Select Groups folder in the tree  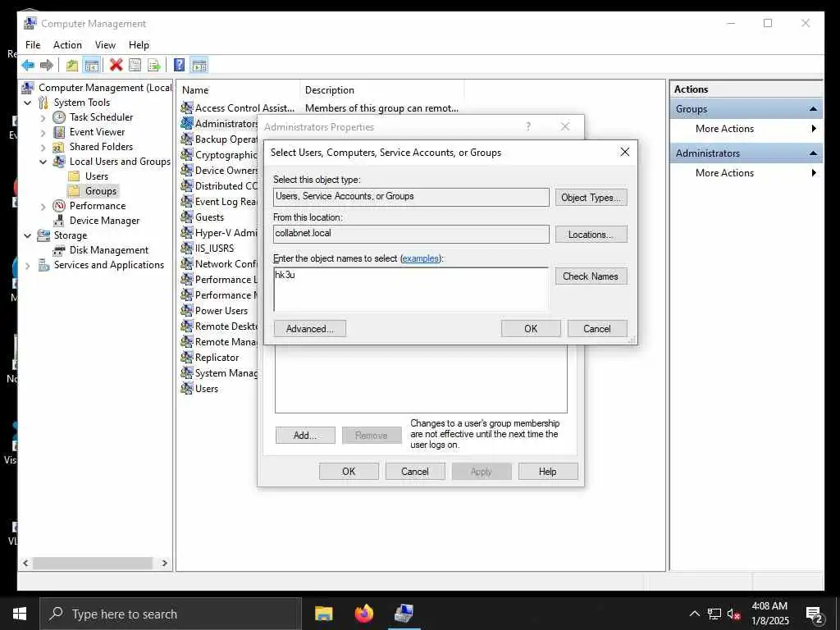(100, 190)
